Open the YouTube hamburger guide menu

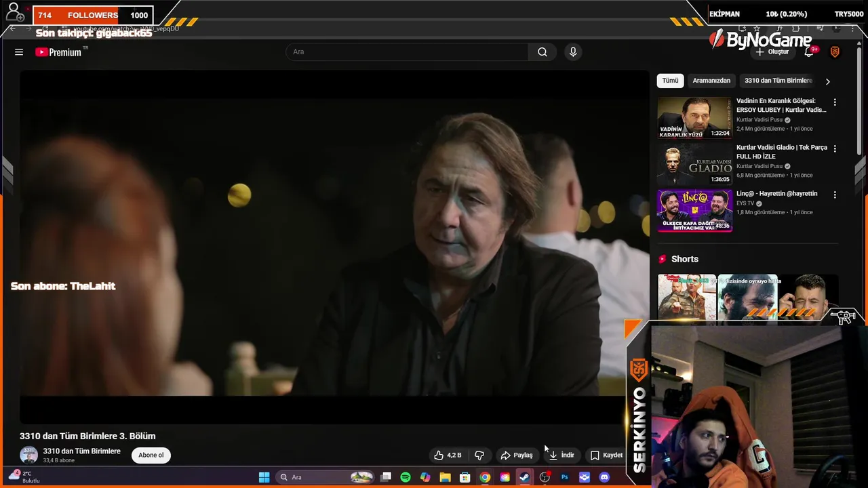coord(19,52)
